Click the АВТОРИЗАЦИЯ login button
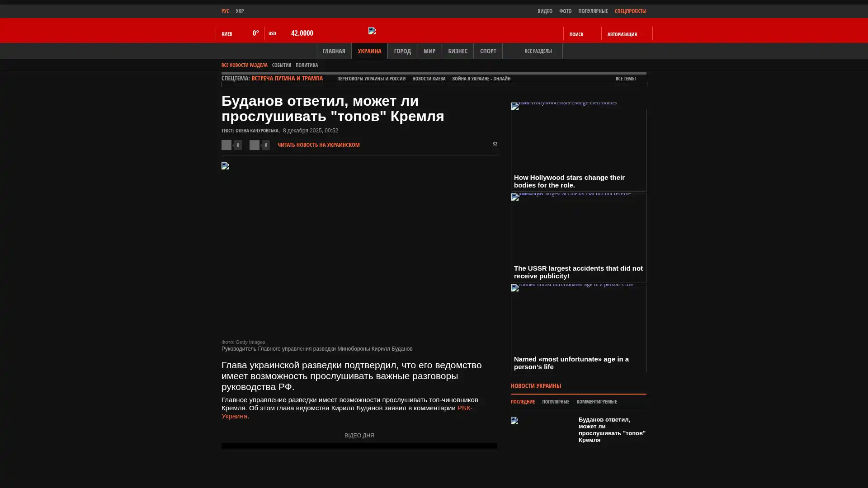This screenshot has width=868, height=488. pos(622,34)
